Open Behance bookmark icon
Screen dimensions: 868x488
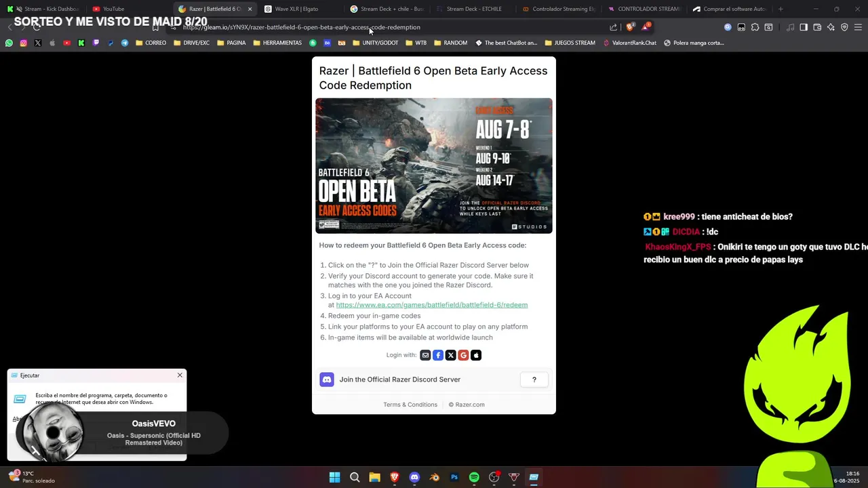328,43
